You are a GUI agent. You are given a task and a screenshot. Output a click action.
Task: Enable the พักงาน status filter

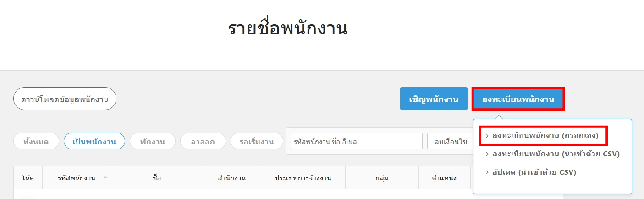pos(153,142)
